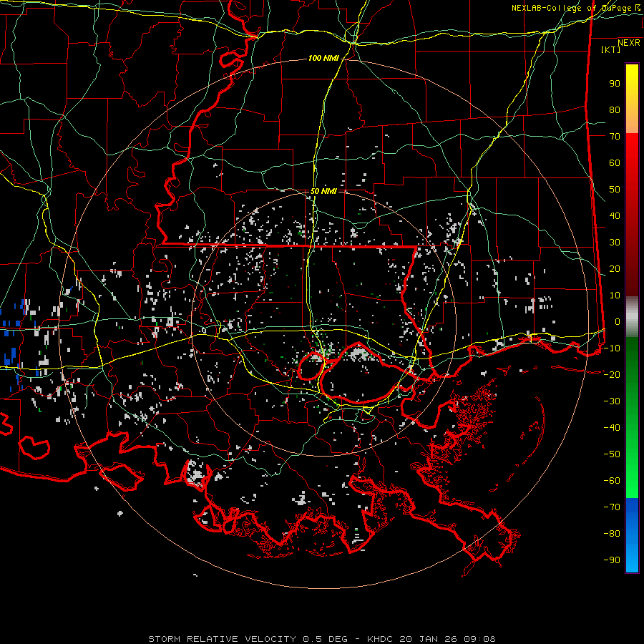The height and width of the screenshot is (644, 644).
Task: Select the 50 value on the velocity scale
Action: pos(615,190)
